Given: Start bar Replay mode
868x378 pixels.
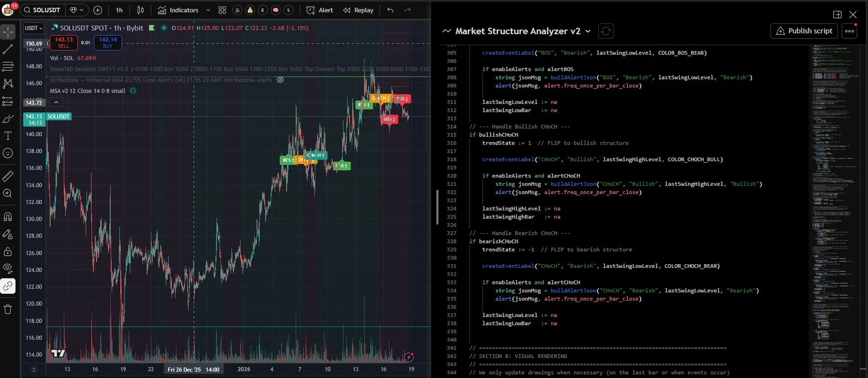Looking at the screenshot, I should [x=359, y=10].
